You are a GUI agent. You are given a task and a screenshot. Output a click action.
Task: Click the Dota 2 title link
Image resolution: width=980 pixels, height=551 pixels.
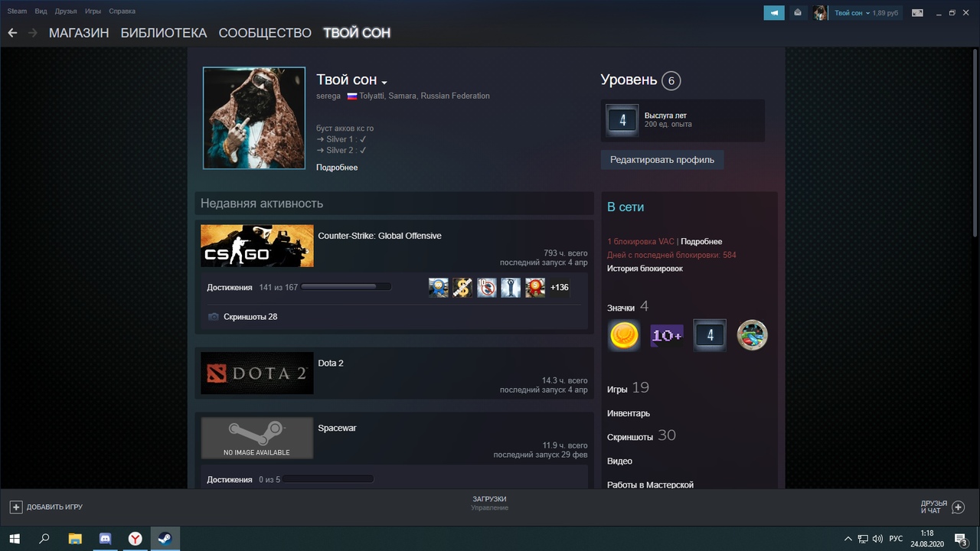tap(331, 363)
